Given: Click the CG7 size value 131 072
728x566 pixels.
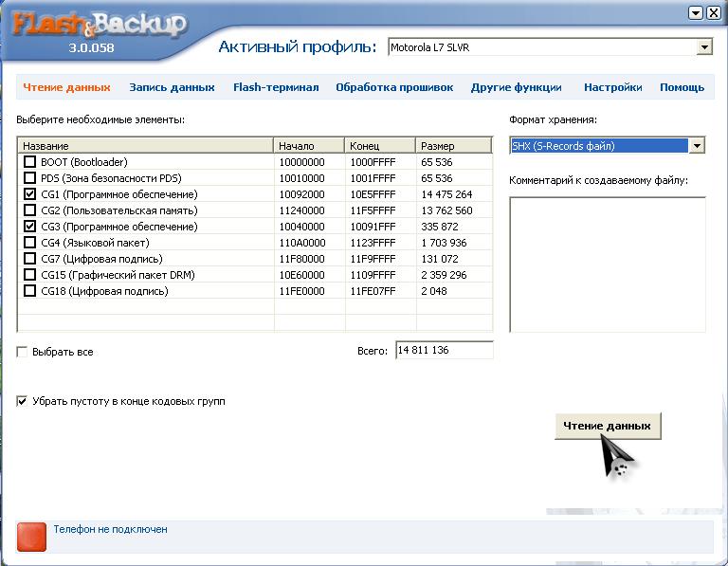Looking at the screenshot, I should point(440,259).
